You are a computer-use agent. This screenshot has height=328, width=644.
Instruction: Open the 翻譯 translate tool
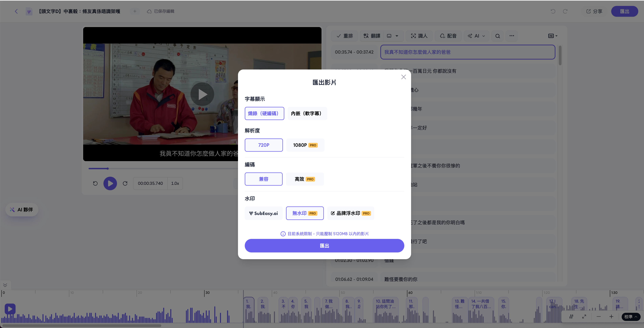click(x=372, y=36)
